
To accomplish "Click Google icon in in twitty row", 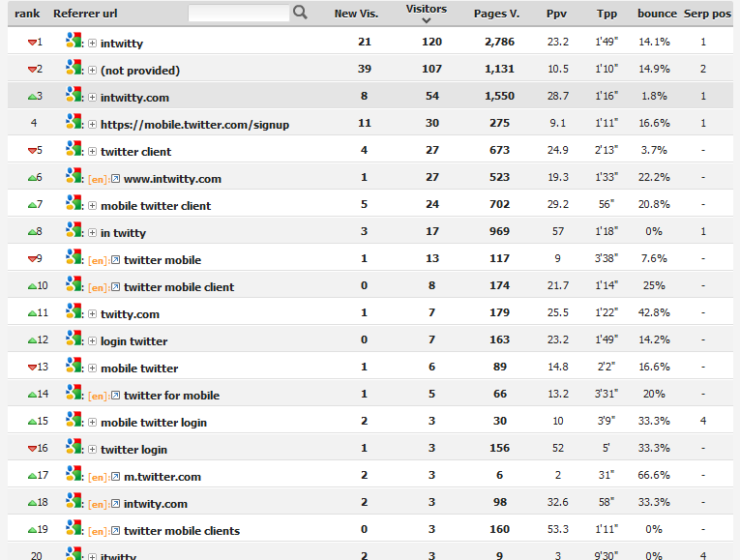I will pyautogui.click(x=74, y=230).
